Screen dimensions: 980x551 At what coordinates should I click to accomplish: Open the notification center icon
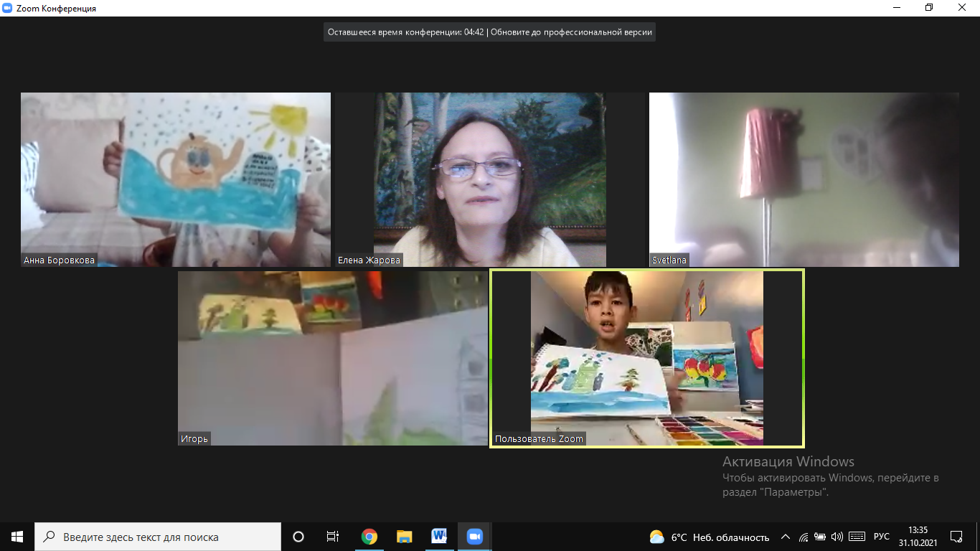(956, 537)
